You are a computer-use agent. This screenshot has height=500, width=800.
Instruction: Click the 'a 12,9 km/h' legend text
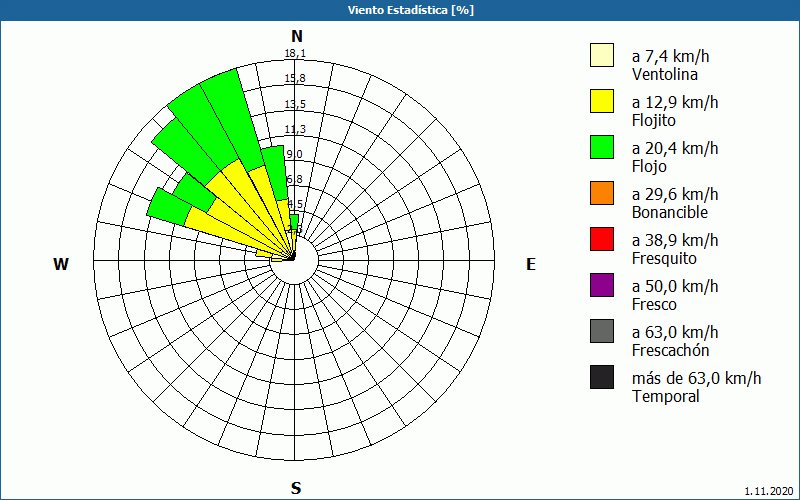(x=675, y=102)
